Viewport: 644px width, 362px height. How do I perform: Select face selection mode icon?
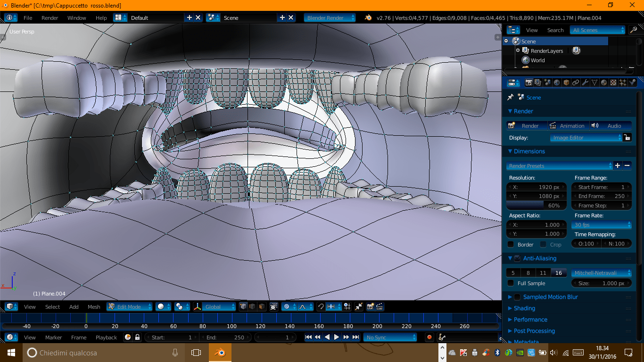pyautogui.click(x=261, y=306)
